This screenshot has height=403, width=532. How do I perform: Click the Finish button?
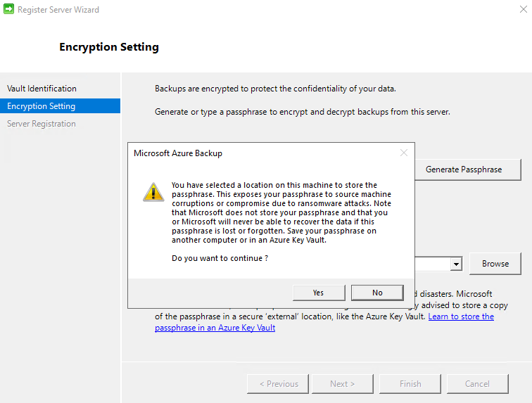(410, 384)
